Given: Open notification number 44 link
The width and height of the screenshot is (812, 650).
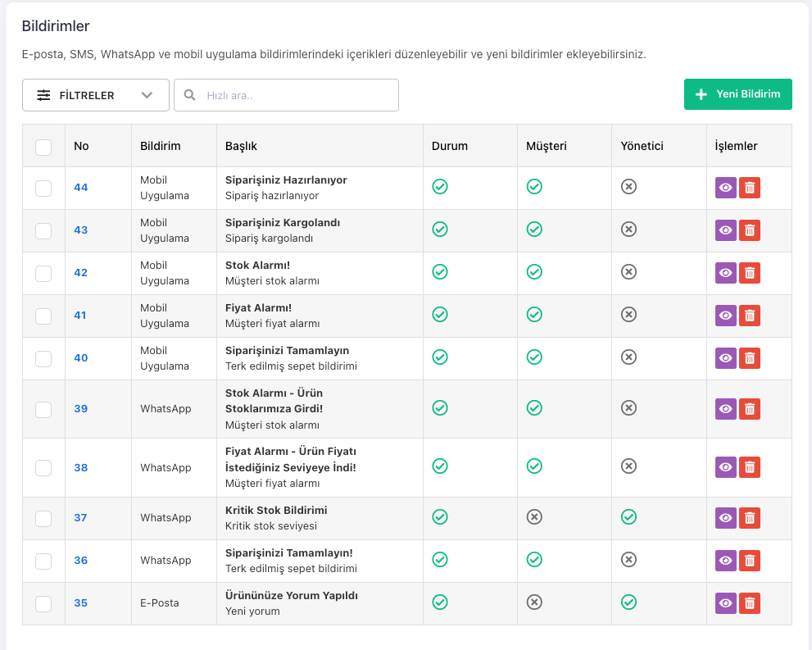Looking at the screenshot, I should tap(80, 188).
